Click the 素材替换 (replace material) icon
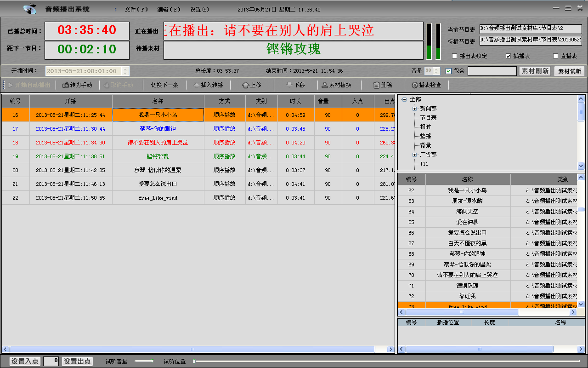The width and height of the screenshot is (588, 368). tap(325, 85)
